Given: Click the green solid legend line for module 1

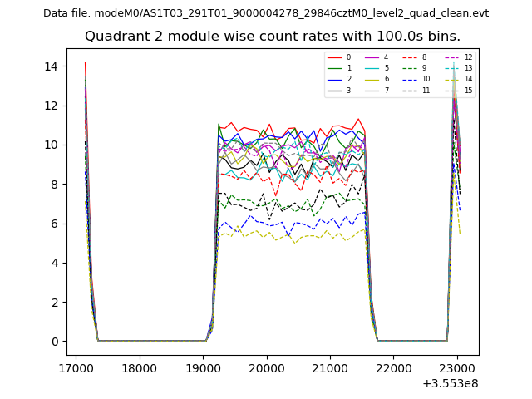Looking at the screenshot, I should point(334,68).
